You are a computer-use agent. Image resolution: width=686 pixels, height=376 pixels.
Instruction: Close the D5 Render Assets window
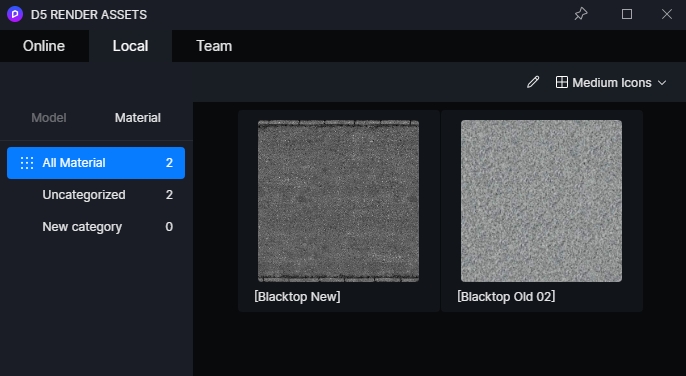pos(667,14)
